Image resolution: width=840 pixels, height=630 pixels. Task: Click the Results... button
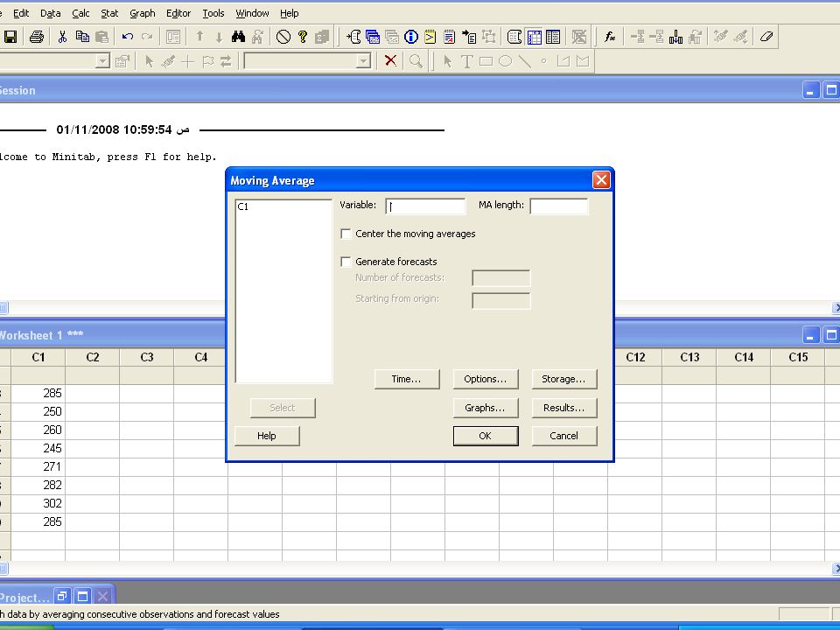(564, 409)
